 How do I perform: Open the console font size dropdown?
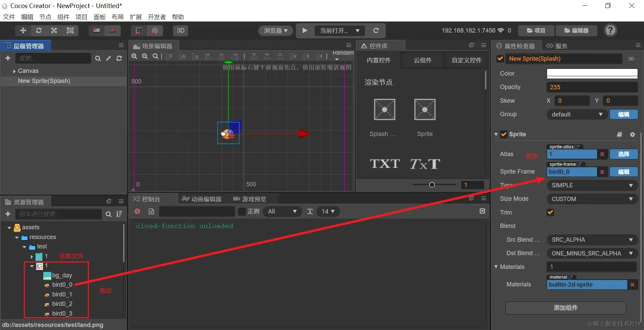(x=328, y=211)
